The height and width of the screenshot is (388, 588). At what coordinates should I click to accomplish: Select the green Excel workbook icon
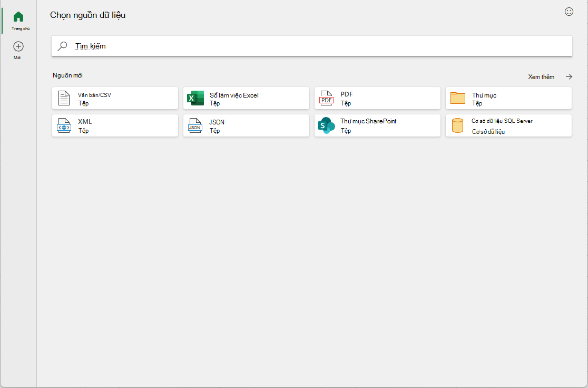point(195,98)
